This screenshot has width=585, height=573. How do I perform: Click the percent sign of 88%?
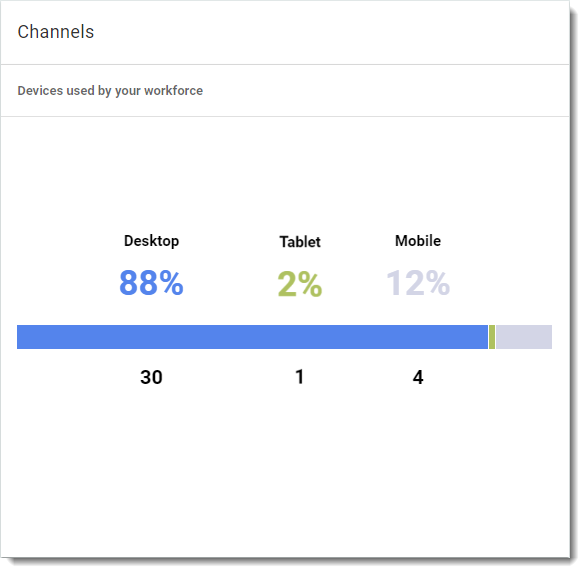point(171,283)
